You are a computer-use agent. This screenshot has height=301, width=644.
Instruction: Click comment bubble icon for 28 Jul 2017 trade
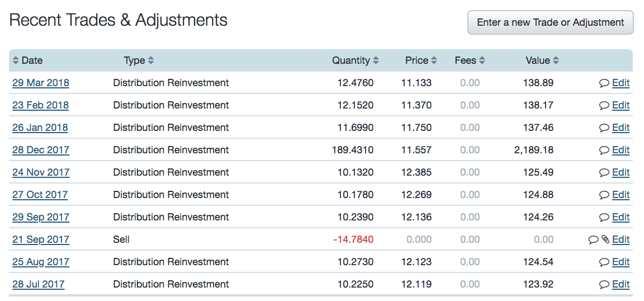(x=604, y=285)
